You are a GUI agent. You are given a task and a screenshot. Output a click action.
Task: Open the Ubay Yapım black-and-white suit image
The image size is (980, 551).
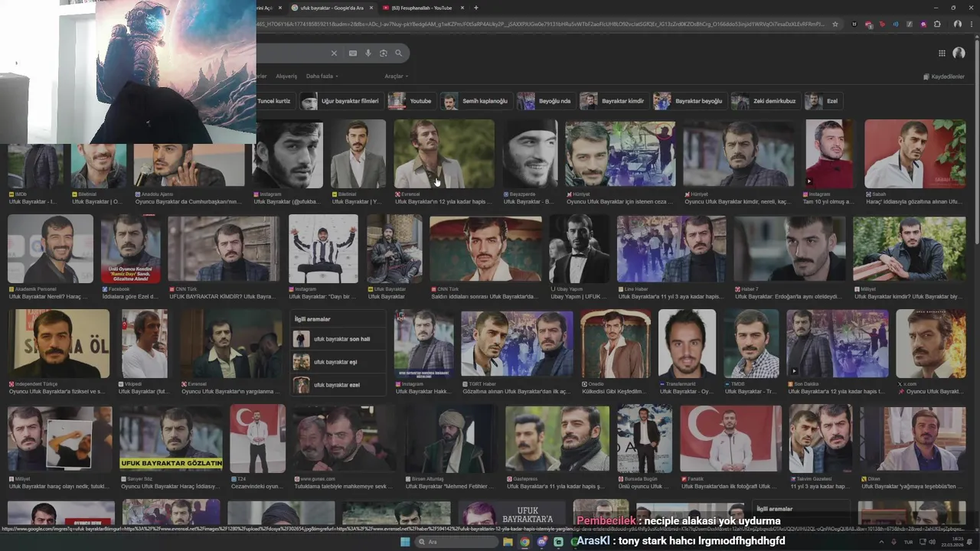[x=580, y=249]
